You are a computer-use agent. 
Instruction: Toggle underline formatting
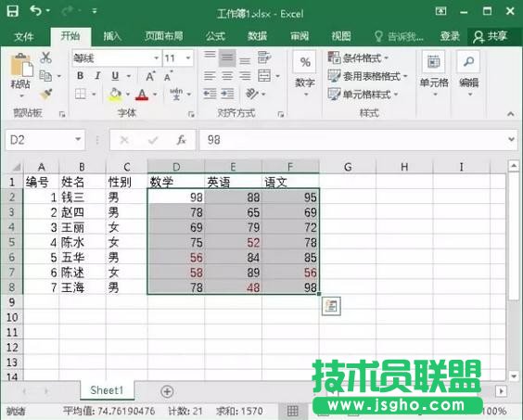115,76
